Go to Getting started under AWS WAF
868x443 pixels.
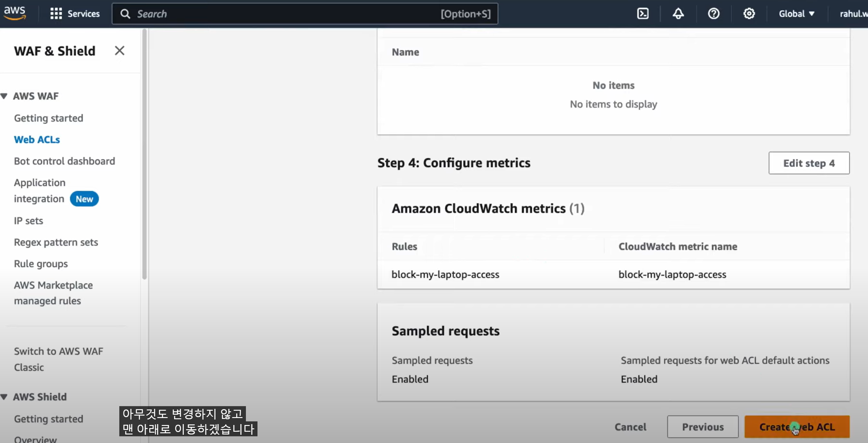(x=48, y=118)
